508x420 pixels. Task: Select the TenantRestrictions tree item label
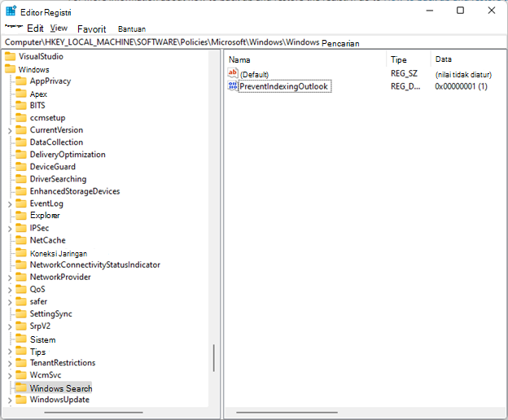point(63,363)
